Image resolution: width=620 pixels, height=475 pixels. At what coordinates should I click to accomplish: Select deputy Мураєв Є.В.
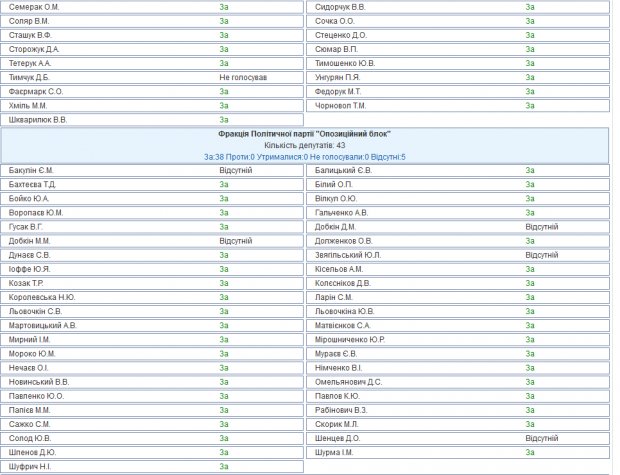click(x=336, y=353)
